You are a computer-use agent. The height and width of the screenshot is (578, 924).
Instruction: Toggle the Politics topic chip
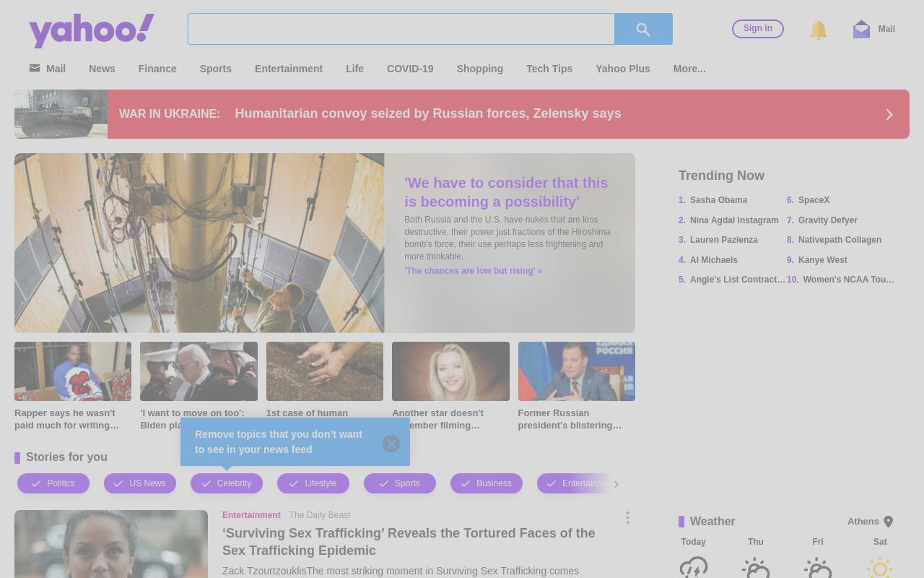pos(53,483)
